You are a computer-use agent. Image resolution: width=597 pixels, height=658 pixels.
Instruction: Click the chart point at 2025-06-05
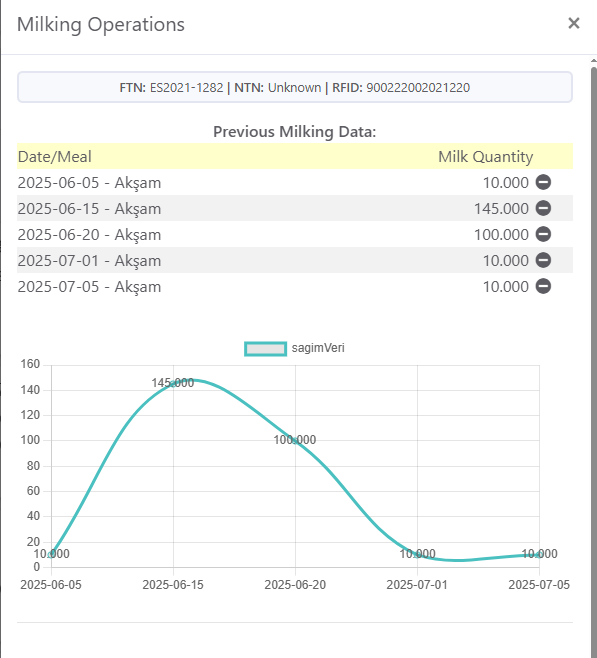[51, 554]
